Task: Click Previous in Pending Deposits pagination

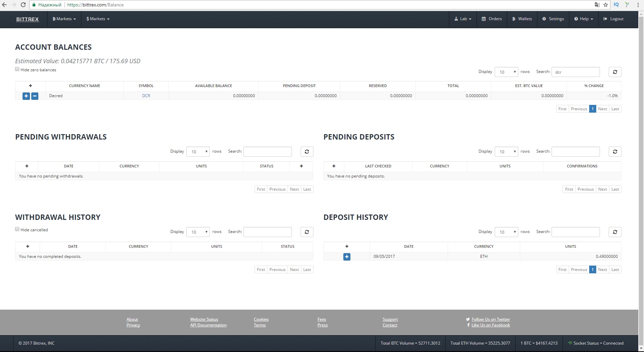Action: pyautogui.click(x=585, y=189)
